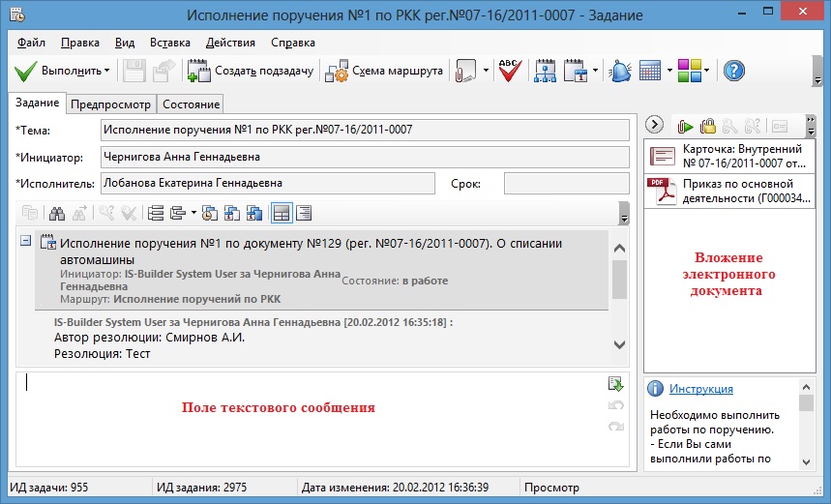The image size is (831, 504).
Task: Open the Схема маршрута route diagram
Action: point(385,71)
